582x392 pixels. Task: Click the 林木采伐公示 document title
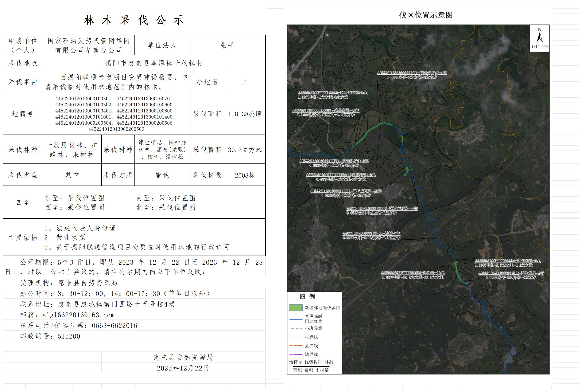134,20
